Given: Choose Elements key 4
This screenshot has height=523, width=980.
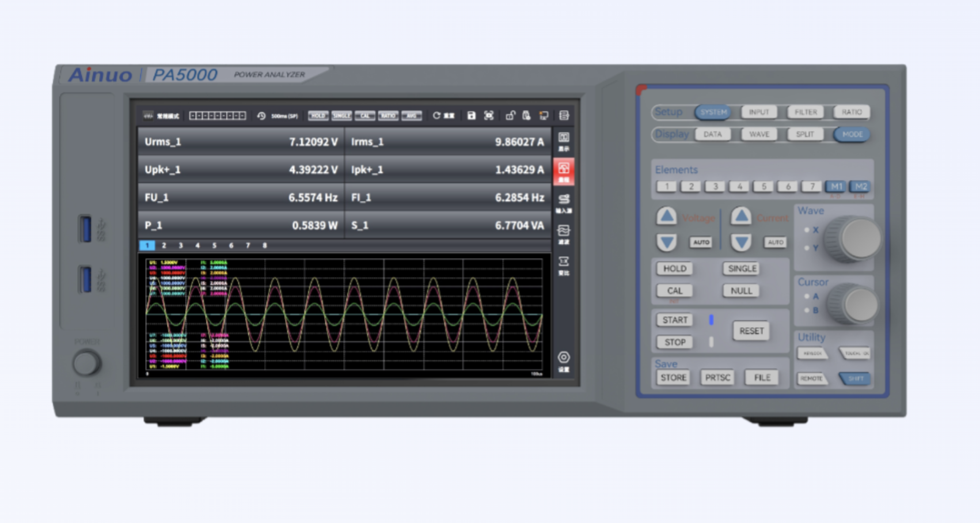Looking at the screenshot, I should [x=739, y=186].
